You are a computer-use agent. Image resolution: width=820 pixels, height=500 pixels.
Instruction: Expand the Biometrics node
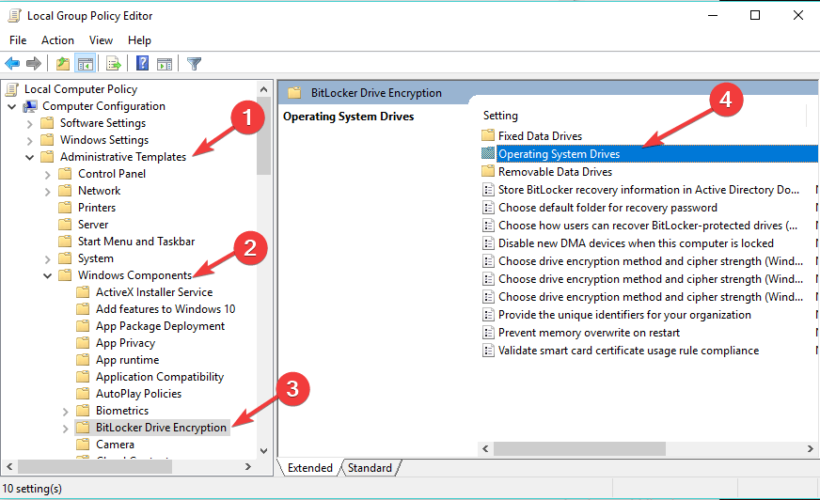pos(65,412)
